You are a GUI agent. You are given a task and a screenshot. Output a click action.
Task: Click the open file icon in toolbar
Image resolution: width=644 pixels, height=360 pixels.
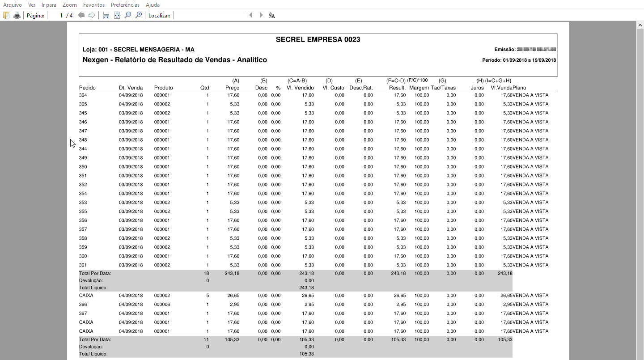click(x=6, y=15)
